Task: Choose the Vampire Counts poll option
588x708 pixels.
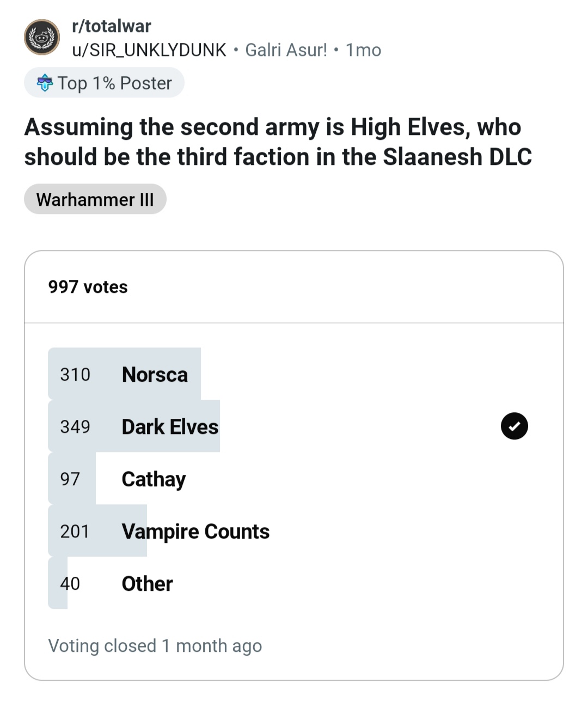Action: pyautogui.click(x=294, y=531)
